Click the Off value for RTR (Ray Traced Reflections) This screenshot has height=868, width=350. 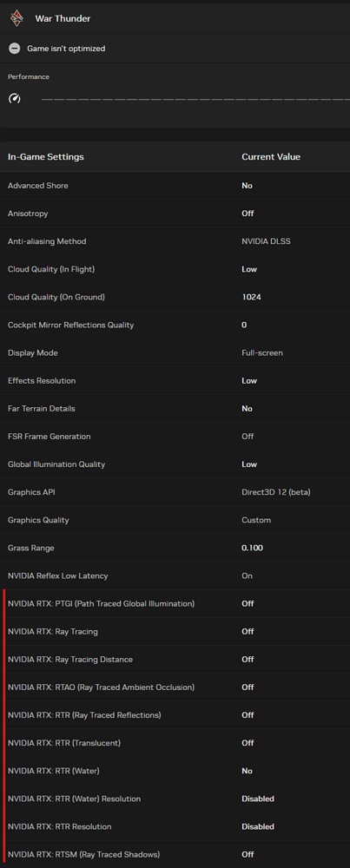[x=248, y=715]
